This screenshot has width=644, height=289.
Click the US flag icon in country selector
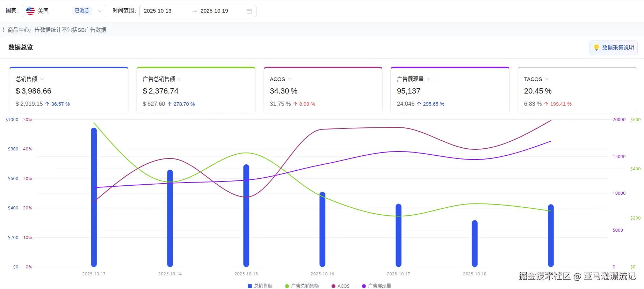click(30, 11)
